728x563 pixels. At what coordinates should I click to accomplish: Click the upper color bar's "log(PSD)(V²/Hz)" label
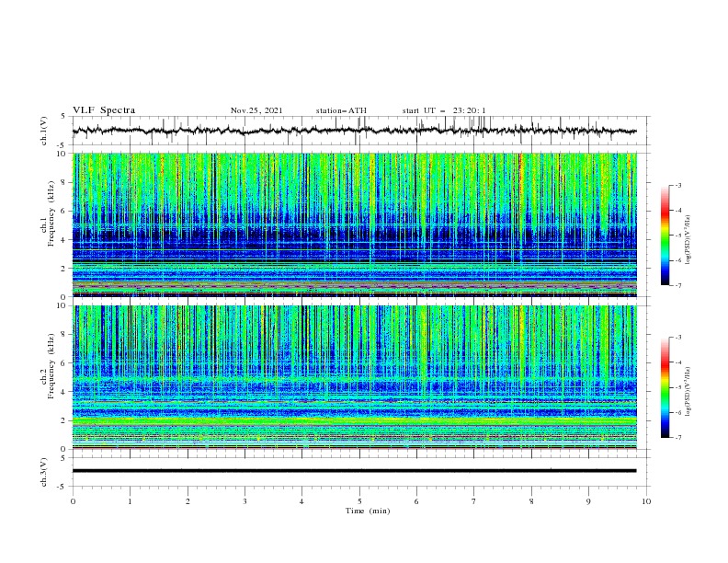coord(688,240)
